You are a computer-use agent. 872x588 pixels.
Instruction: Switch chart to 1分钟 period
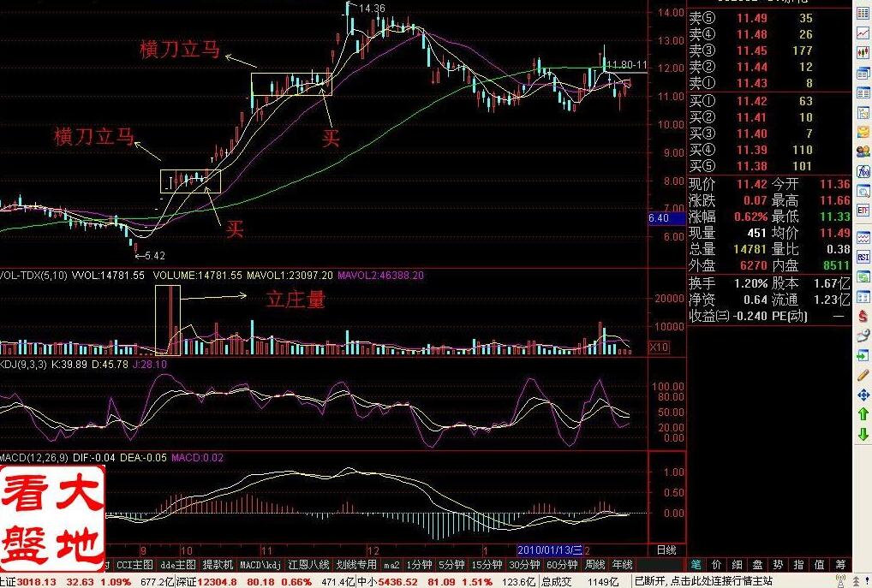420,565
